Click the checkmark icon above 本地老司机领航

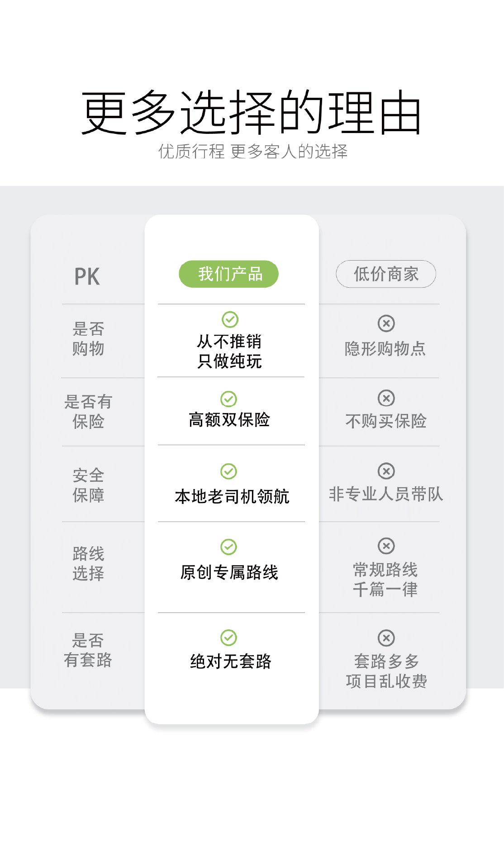pyautogui.click(x=228, y=471)
